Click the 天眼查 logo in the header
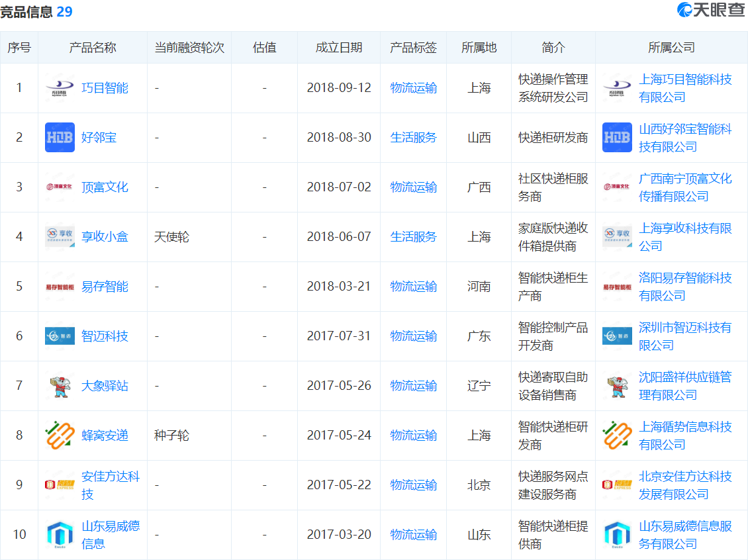The image size is (748, 560). point(712,11)
